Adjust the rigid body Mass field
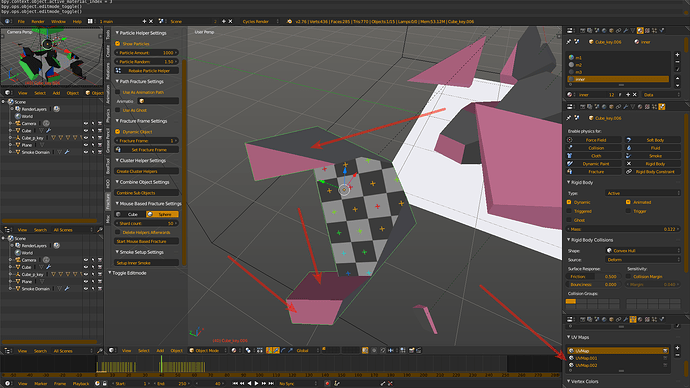The width and height of the screenshot is (690, 388). click(624, 229)
